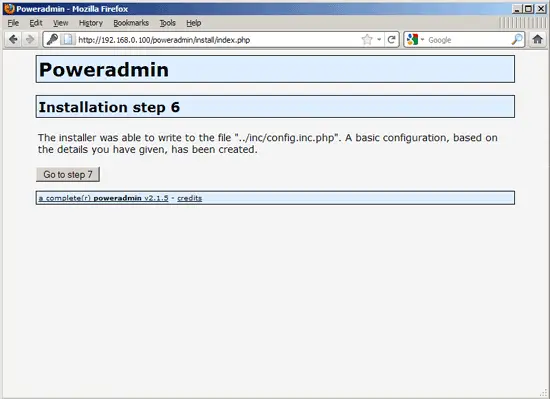Click the Firefox logo in title bar
This screenshot has height=399, width=550.
pos(9,8)
